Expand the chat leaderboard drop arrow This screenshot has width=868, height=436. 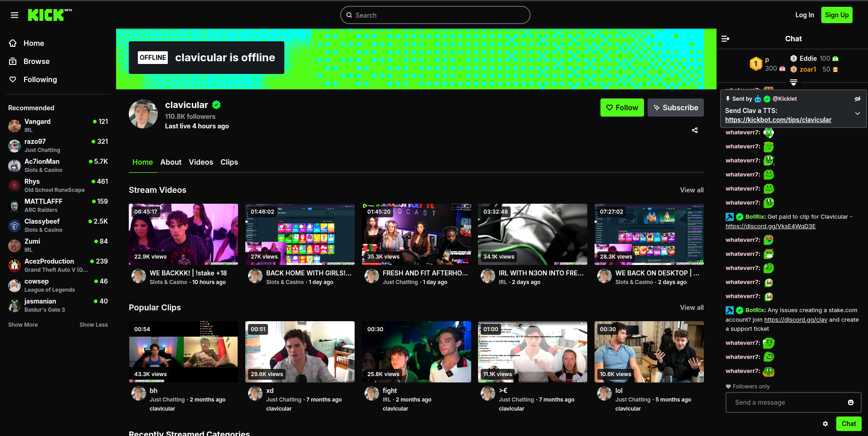click(793, 83)
